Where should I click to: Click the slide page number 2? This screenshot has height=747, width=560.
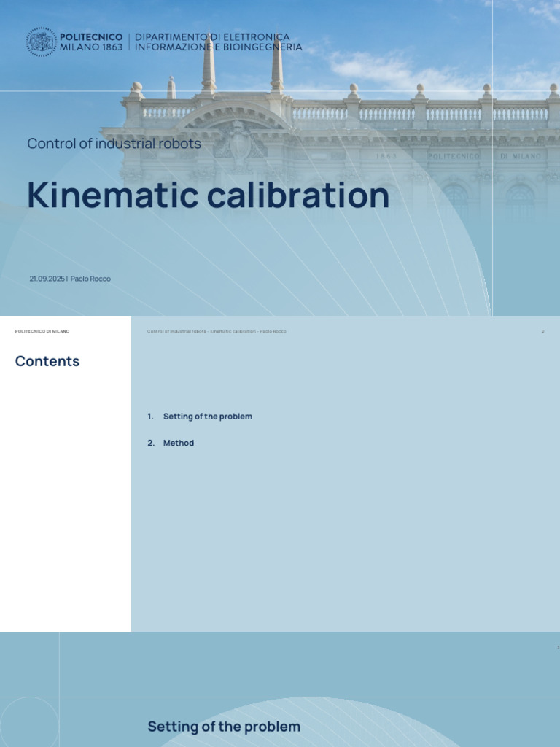click(x=542, y=331)
